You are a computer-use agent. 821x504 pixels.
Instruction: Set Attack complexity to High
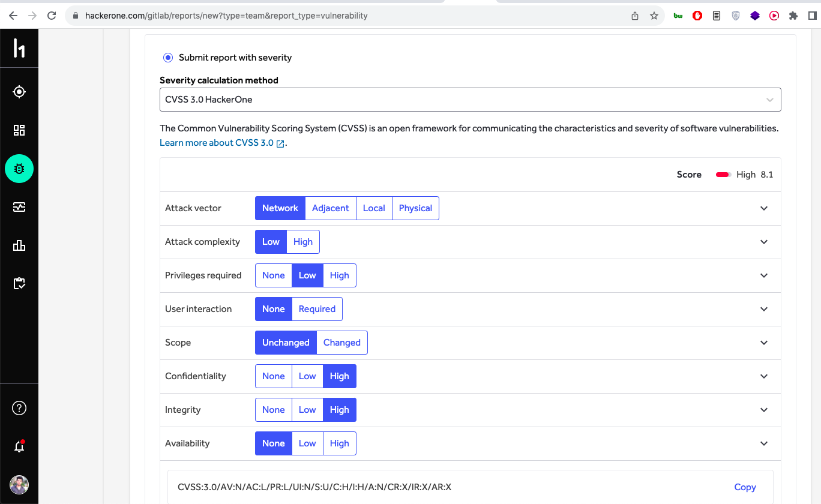303,242
